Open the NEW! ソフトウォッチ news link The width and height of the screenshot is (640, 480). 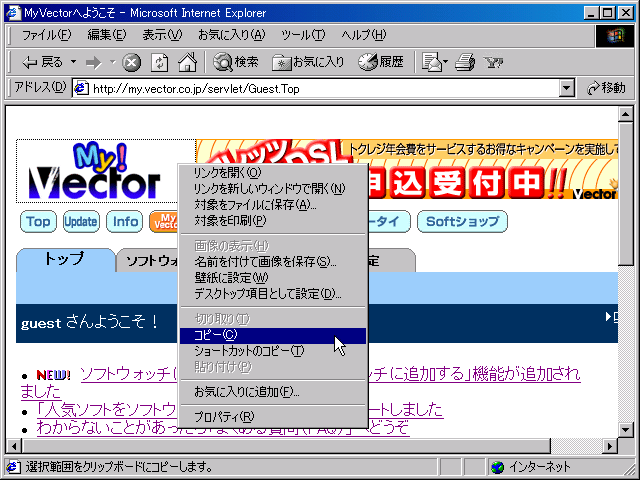pos(129,374)
